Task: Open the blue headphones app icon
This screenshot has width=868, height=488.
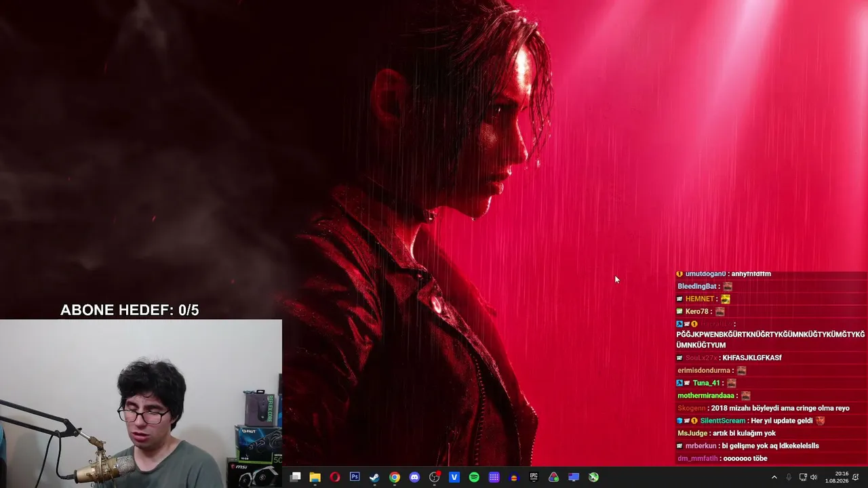Action: [514, 477]
